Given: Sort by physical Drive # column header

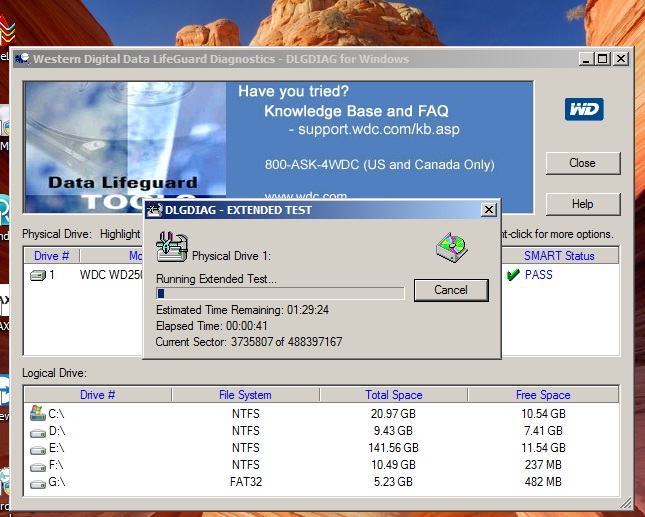Looking at the screenshot, I should click(x=51, y=256).
